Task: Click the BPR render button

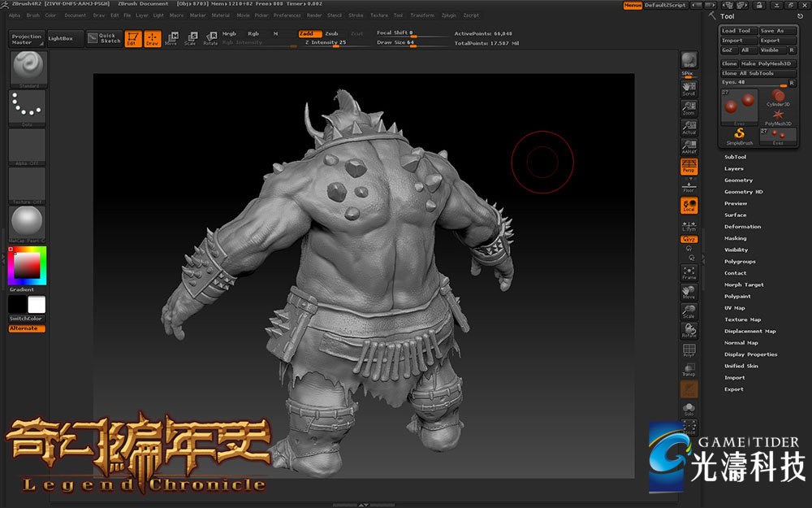Action: 689,59
